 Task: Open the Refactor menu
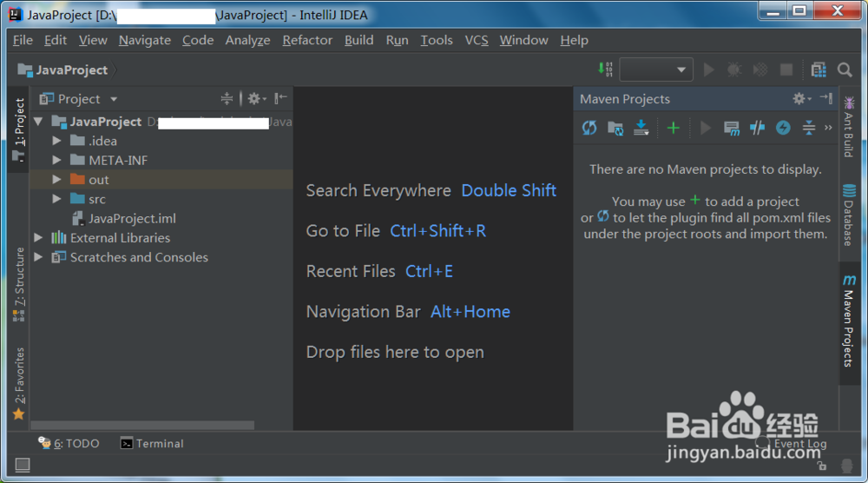click(307, 40)
